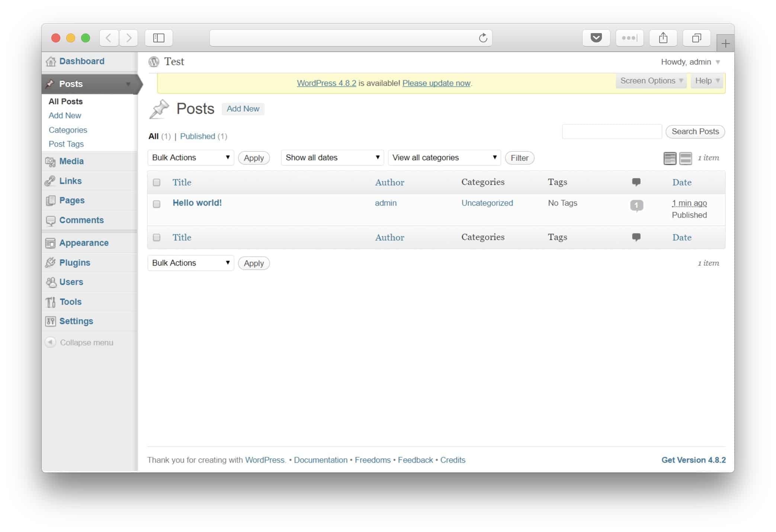Click the comment count bubble for Hello world!
This screenshot has height=532, width=776.
point(636,205)
